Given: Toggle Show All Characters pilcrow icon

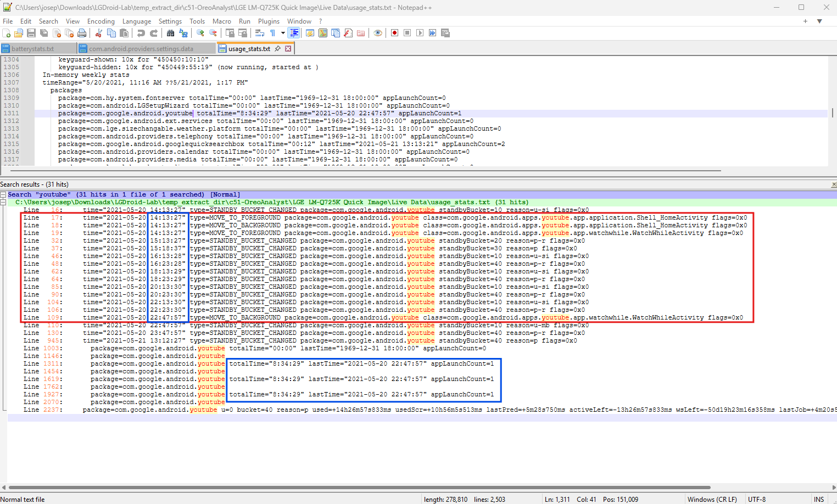Looking at the screenshot, I should click(272, 33).
